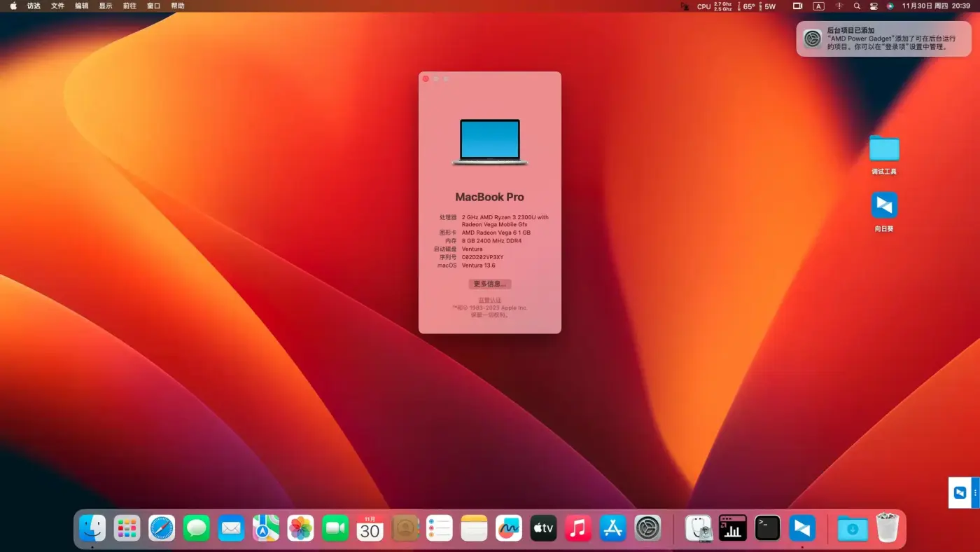Activate Siri from the menu bar
Screen dimensions: 980x552
point(890,6)
